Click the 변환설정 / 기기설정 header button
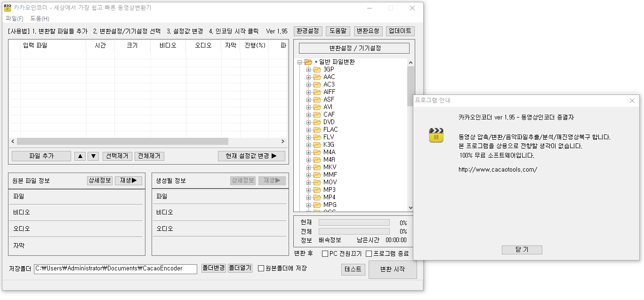Viewport: 644px width, 300px height. click(354, 48)
